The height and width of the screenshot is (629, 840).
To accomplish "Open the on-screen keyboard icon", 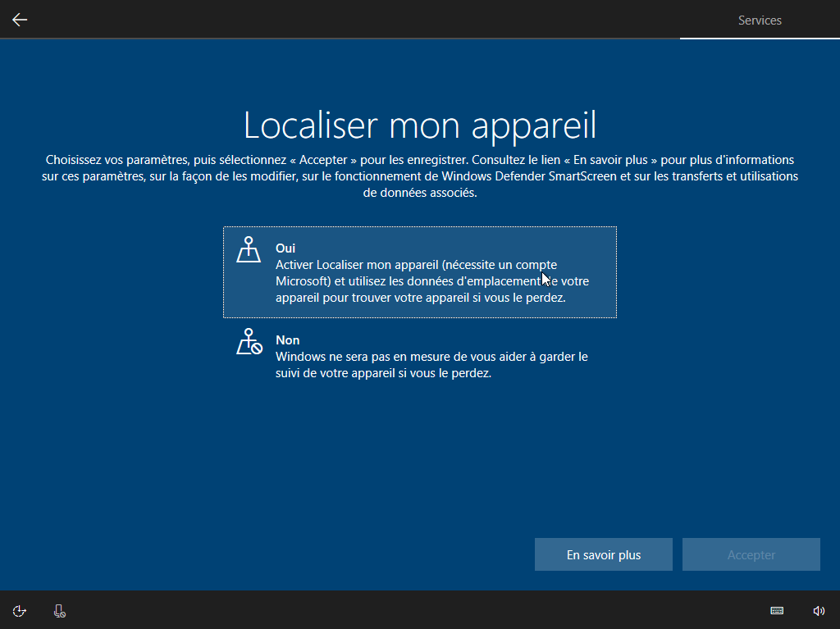I will click(x=777, y=611).
